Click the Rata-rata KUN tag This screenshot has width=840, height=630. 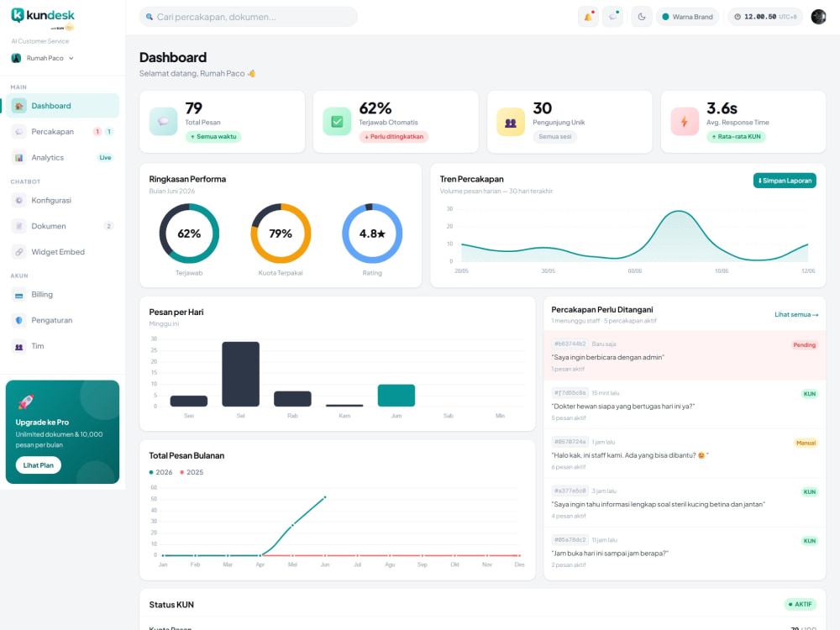click(736, 137)
